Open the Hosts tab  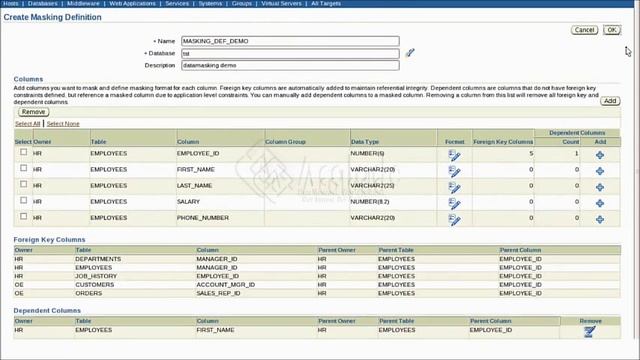[x=10, y=3]
